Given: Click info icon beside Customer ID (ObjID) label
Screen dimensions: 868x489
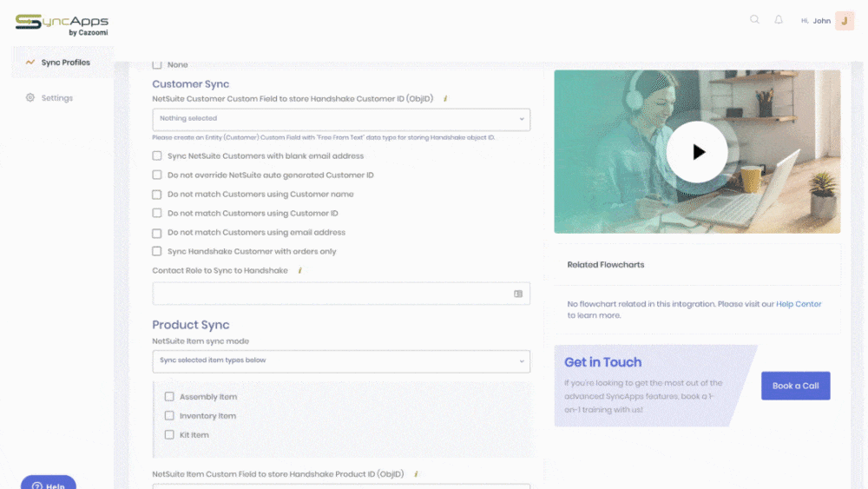Looking at the screenshot, I should point(445,98).
